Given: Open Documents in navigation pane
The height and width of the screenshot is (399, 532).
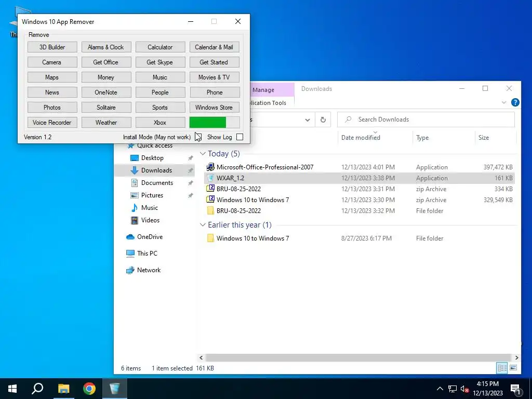Looking at the screenshot, I should (157, 183).
